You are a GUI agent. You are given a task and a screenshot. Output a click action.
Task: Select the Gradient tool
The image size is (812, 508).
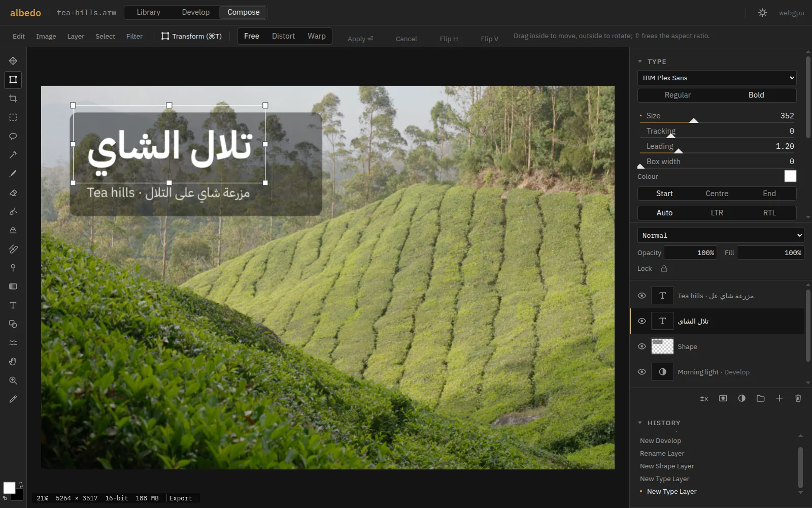click(13, 287)
